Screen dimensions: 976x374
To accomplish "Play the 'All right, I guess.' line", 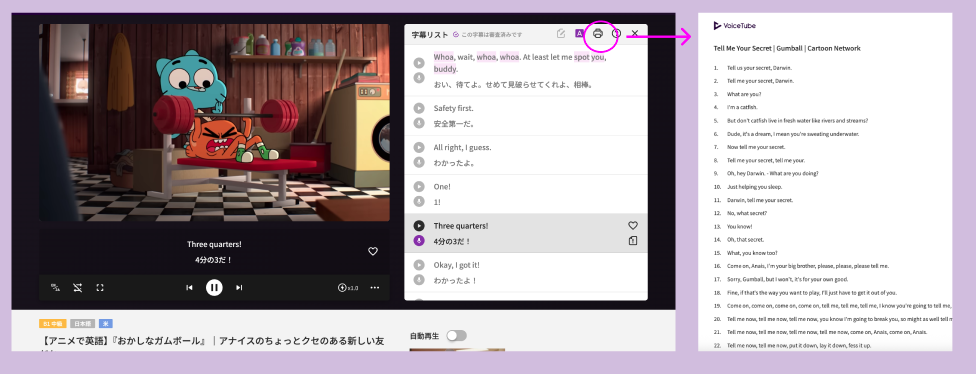I will [x=420, y=147].
